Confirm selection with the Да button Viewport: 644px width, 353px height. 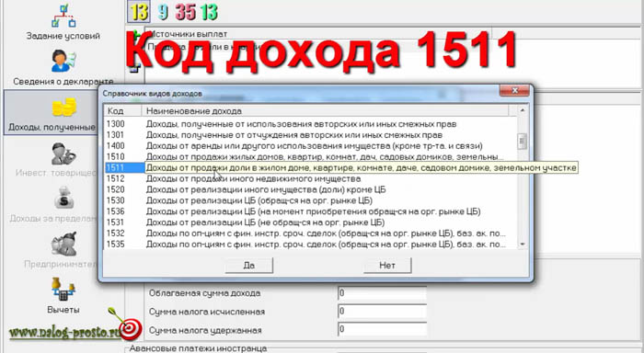249,265
